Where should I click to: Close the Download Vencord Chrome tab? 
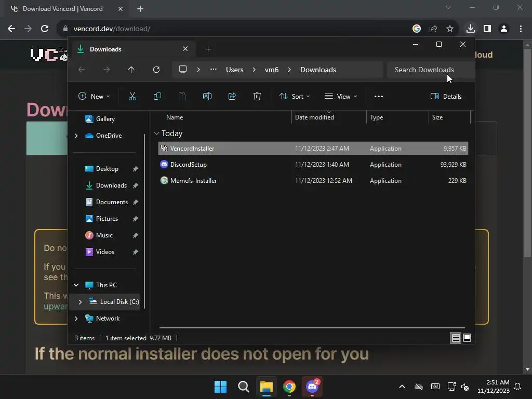click(x=121, y=9)
